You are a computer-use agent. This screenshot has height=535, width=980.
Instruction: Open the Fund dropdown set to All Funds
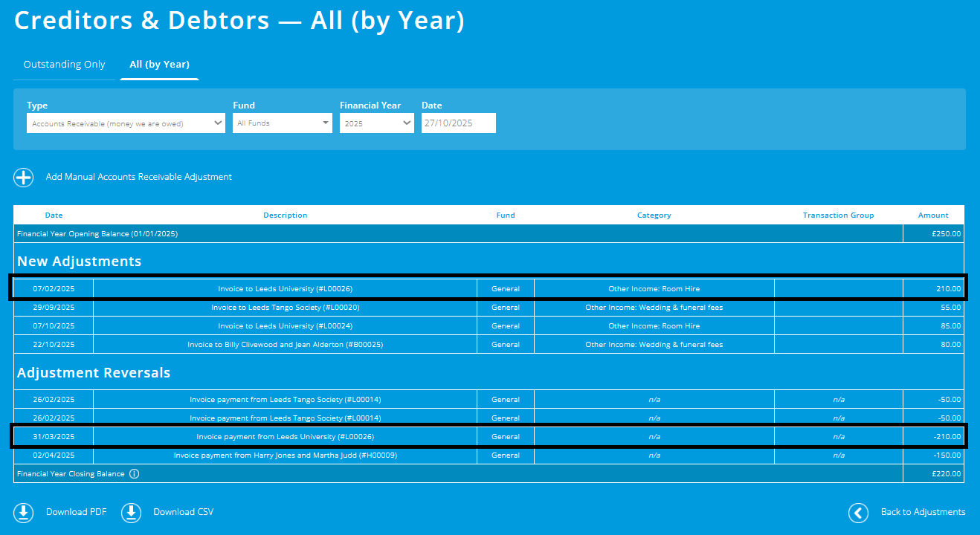[282, 123]
